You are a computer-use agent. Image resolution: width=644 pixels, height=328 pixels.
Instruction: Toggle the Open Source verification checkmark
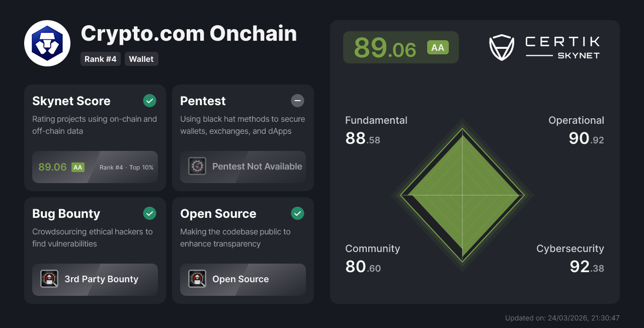pos(297,213)
